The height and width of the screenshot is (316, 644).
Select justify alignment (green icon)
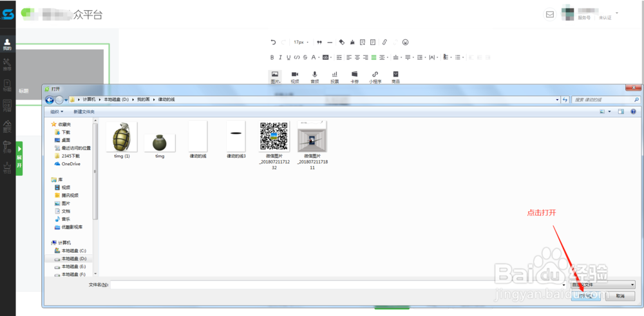[x=374, y=57]
